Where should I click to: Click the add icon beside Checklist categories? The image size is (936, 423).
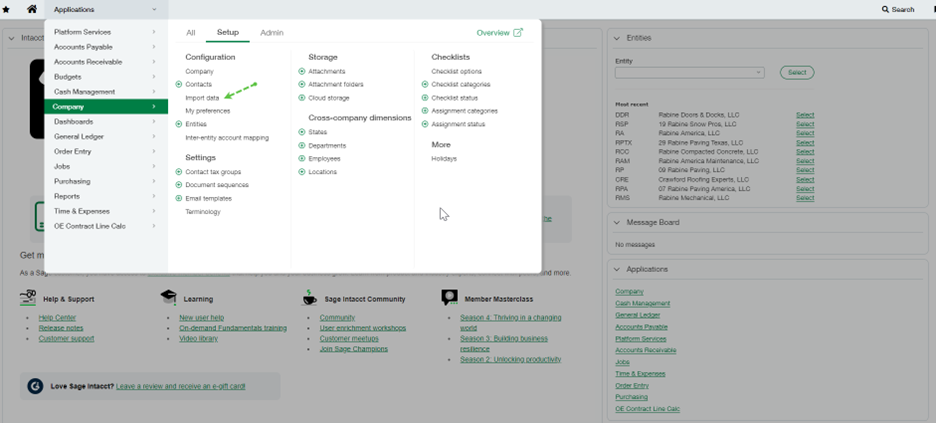[x=425, y=85]
